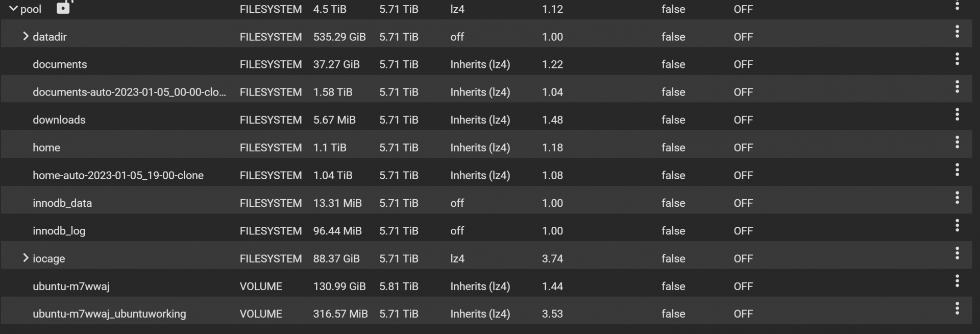Click the unlocked padlock icon beside pool
The width and height of the screenshot is (980, 334).
click(x=64, y=7)
